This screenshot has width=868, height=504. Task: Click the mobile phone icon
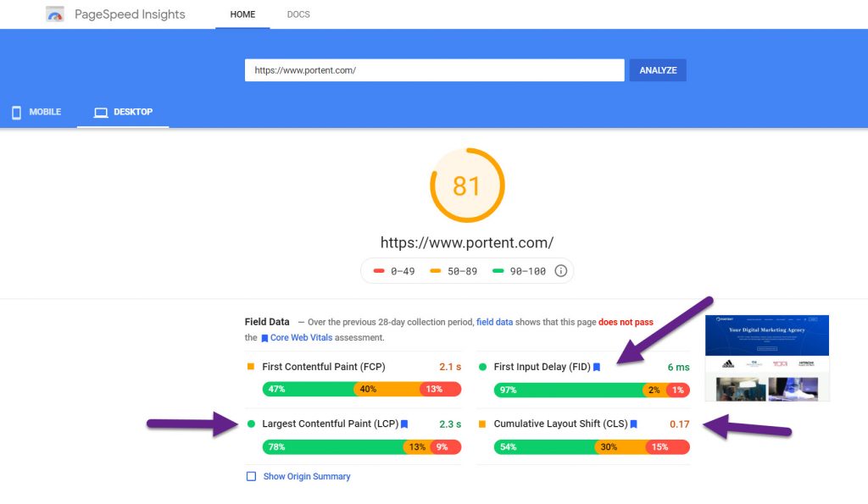pos(17,113)
